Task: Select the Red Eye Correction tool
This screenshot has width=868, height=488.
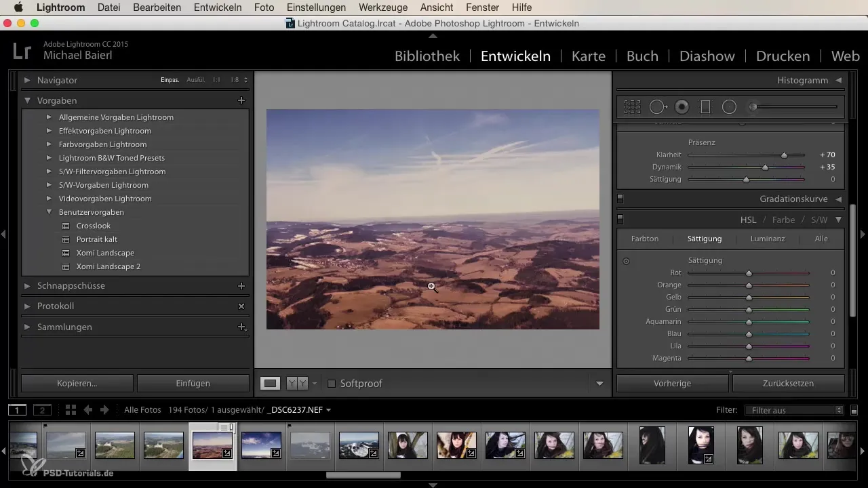Action: point(682,106)
